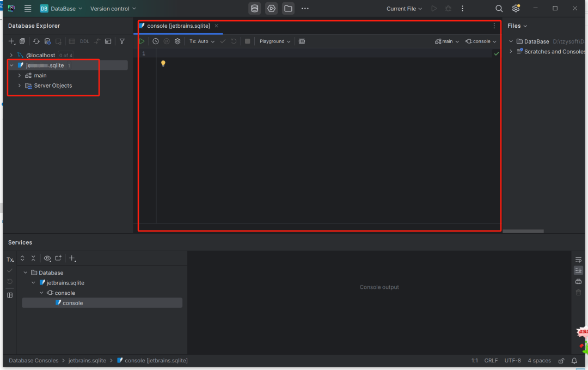Toggle the Services layout icon on left strip
The height and width of the screenshot is (370, 588).
[10, 295]
